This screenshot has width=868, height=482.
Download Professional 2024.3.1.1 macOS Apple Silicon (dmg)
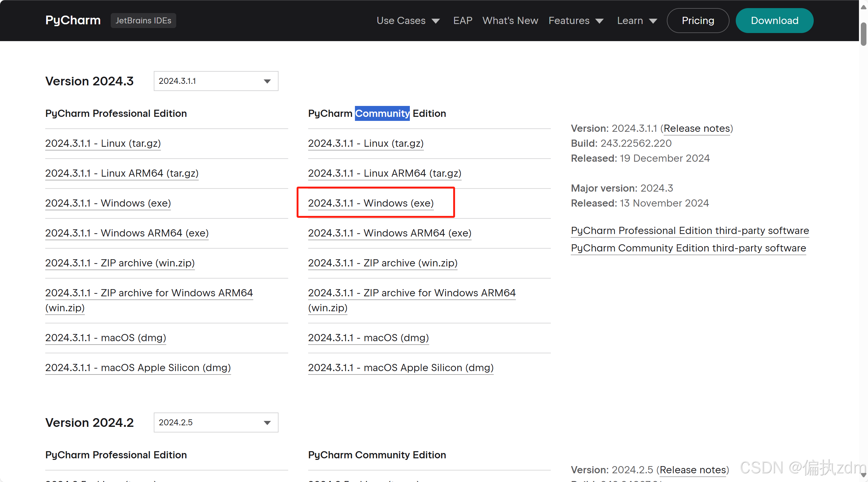[138, 368]
